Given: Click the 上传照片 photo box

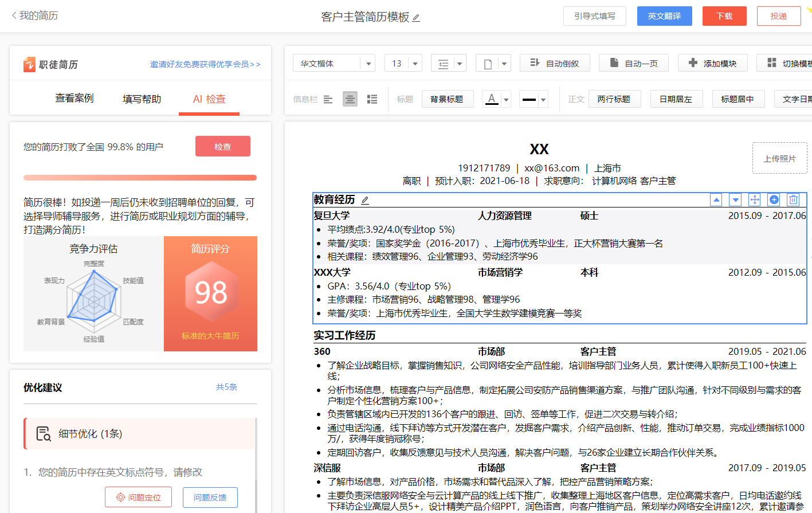Looking at the screenshot, I should point(779,158).
